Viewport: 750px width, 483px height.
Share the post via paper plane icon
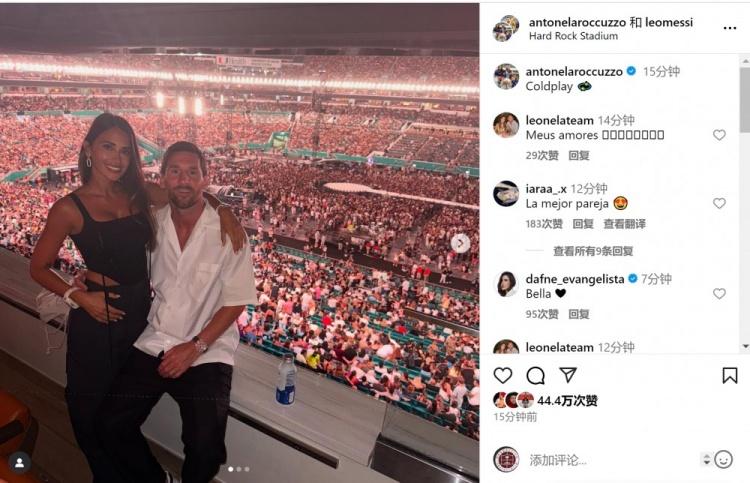(568, 375)
